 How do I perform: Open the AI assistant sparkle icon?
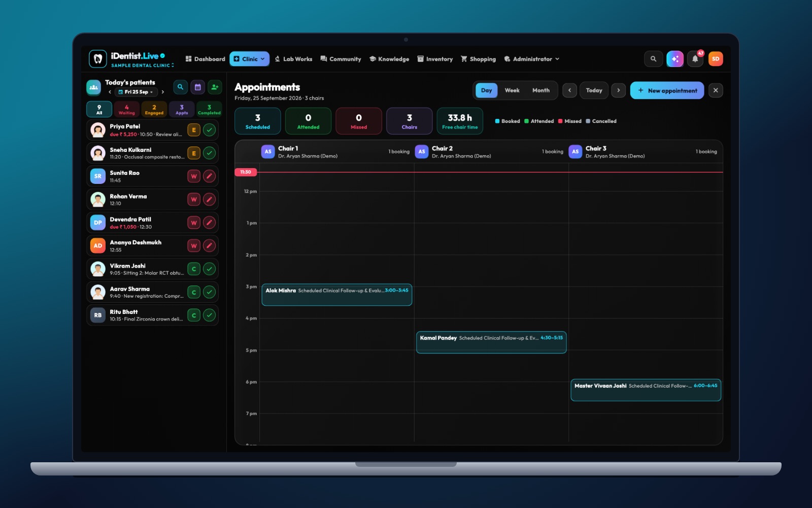pyautogui.click(x=674, y=59)
